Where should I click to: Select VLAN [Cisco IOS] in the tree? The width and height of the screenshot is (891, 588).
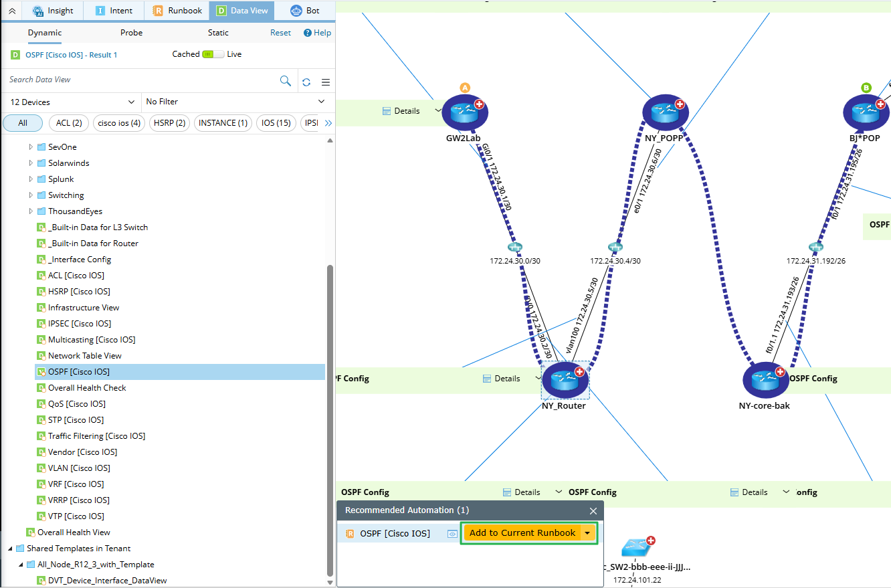click(79, 468)
